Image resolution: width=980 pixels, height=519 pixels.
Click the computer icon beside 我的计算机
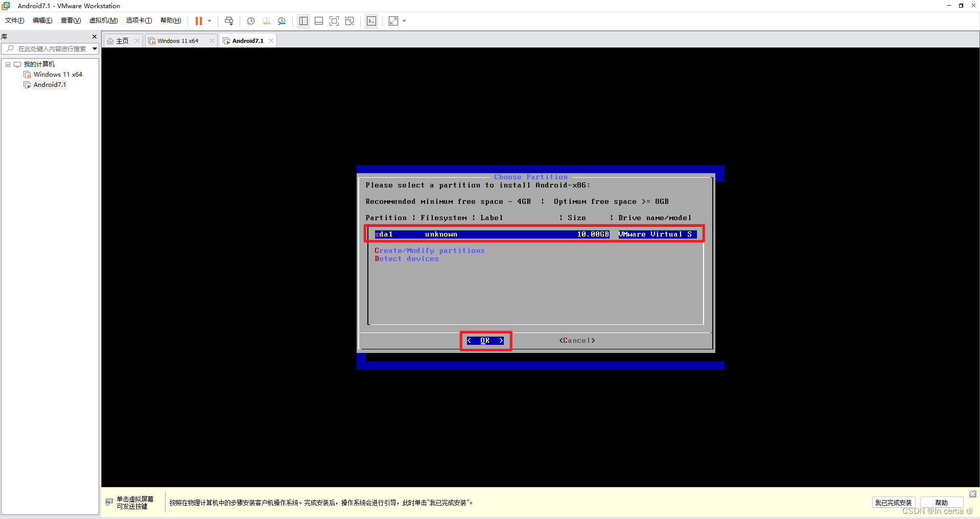(17, 64)
